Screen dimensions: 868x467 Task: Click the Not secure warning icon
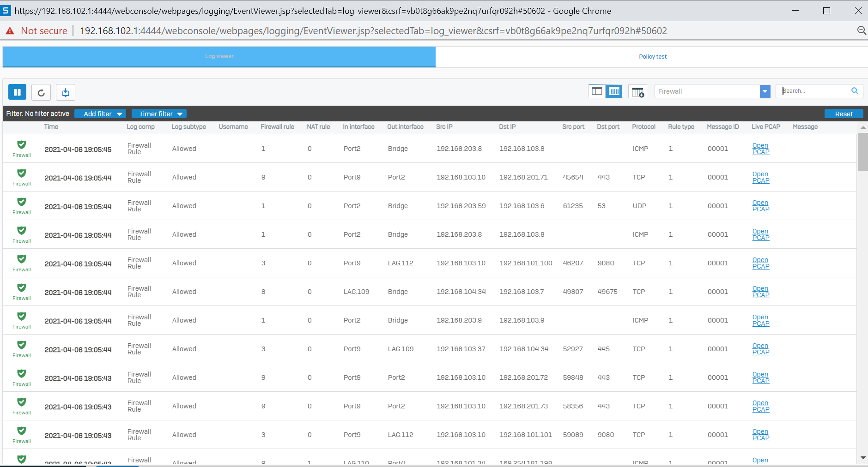[x=10, y=31]
